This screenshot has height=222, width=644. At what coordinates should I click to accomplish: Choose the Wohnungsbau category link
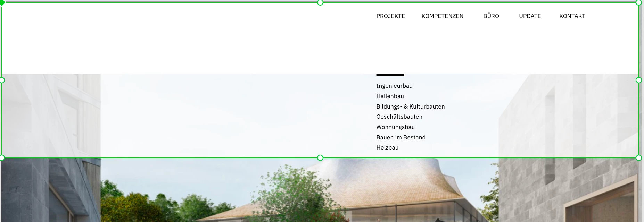click(395, 127)
